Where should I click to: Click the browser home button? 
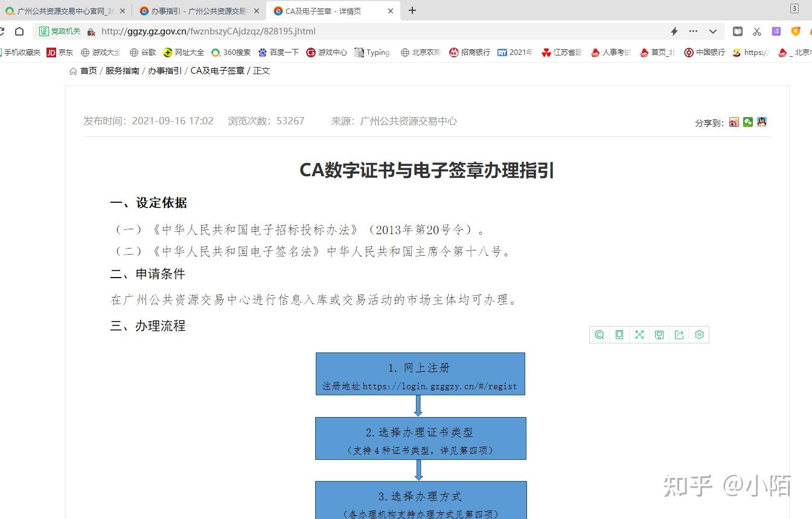[19, 31]
